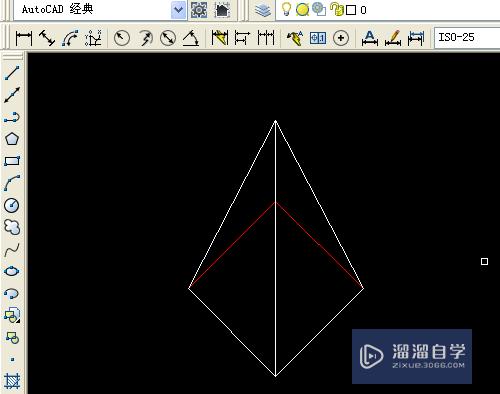Add a Center Mark
Viewport: 500px width, 394px height.
[x=341, y=38]
